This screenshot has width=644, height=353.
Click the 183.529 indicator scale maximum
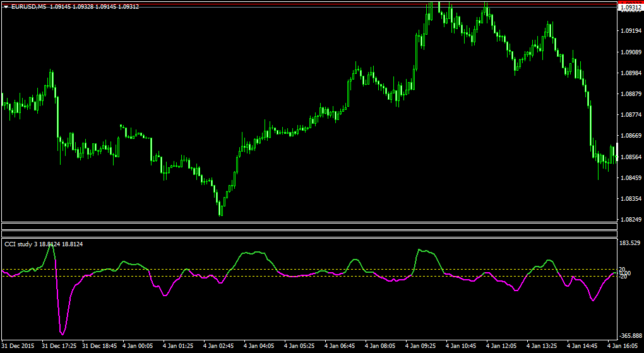[631, 243]
